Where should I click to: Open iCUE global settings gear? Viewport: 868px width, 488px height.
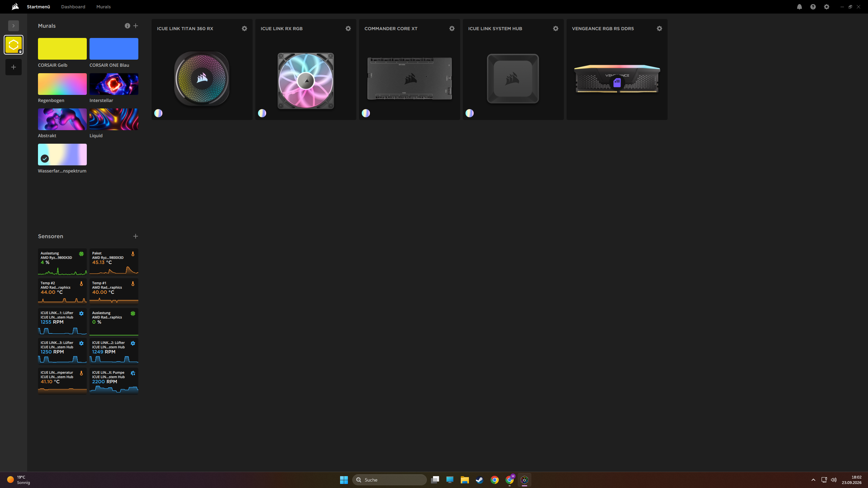click(x=827, y=7)
